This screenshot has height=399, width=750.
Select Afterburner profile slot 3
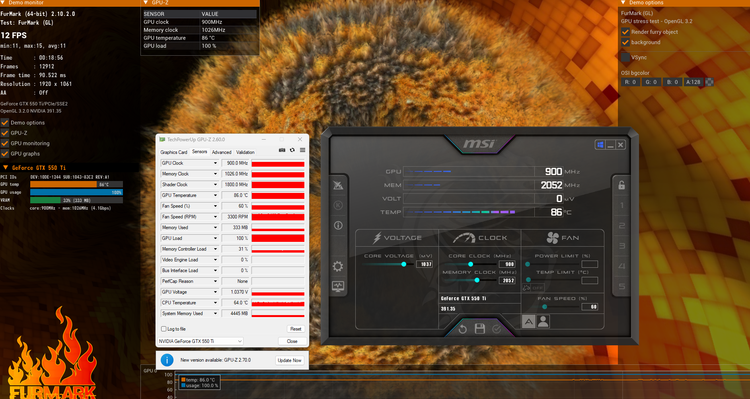(621, 246)
